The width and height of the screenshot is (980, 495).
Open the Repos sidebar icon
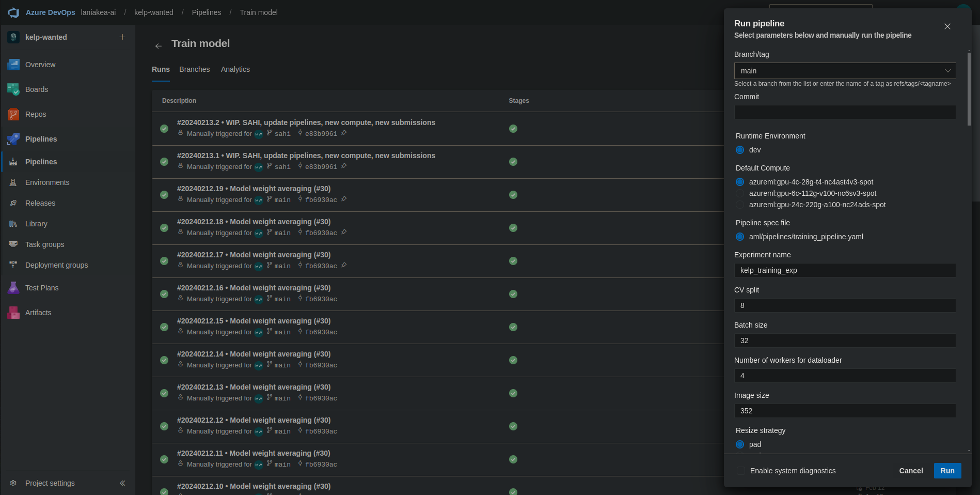(13, 114)
